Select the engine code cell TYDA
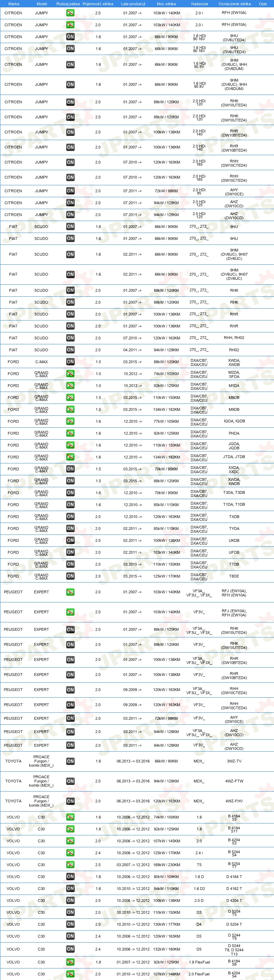 [234, 529]
